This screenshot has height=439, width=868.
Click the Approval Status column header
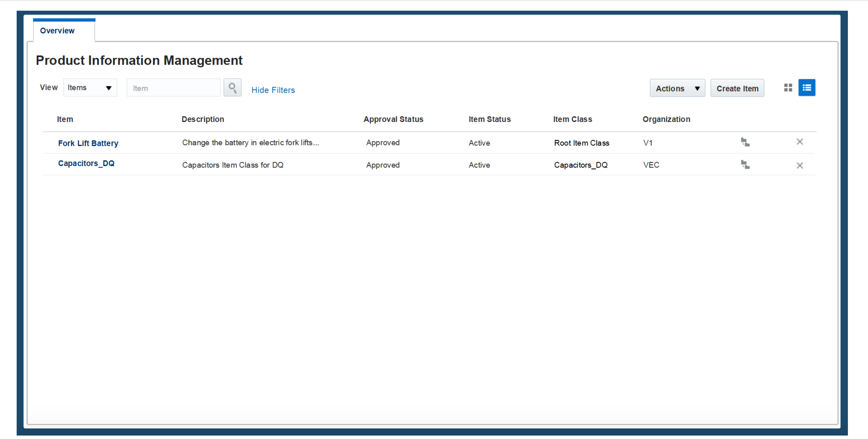point(393,119)
